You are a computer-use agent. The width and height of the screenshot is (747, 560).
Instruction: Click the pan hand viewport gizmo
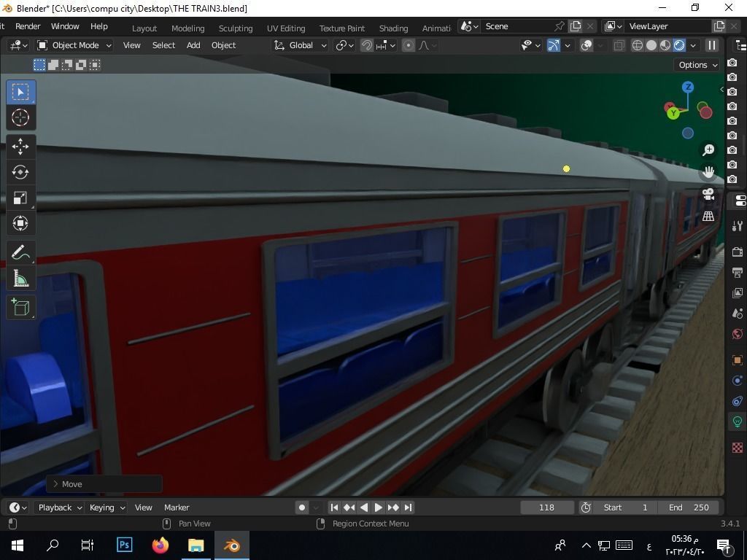[708, 172]
